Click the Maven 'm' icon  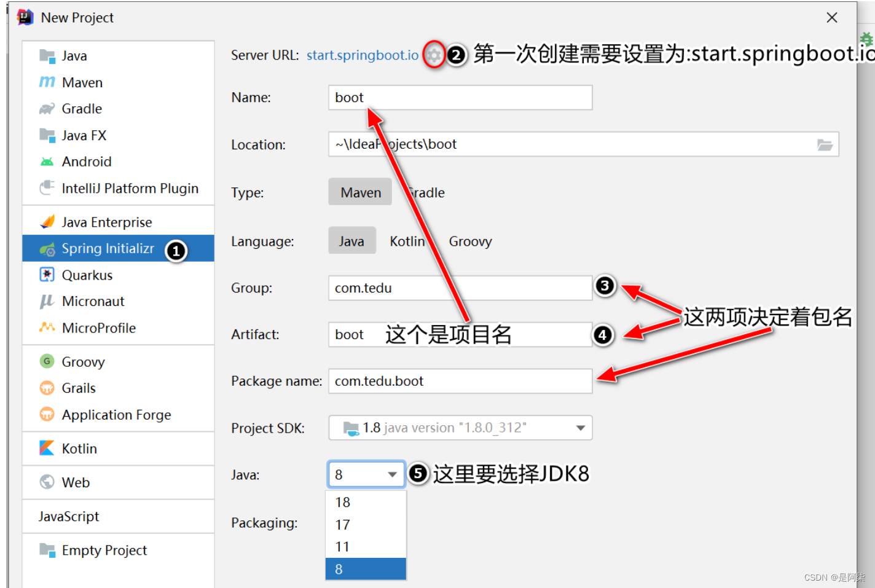(47, 82)
